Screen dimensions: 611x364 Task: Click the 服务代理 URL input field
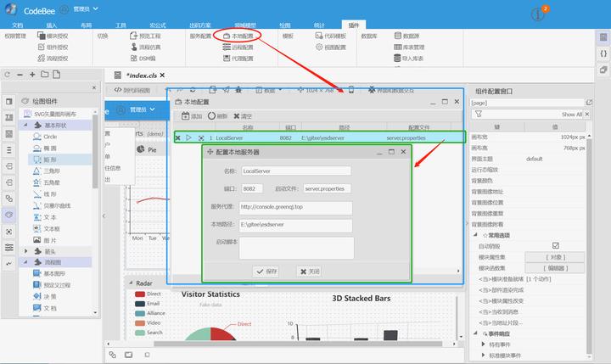294,206
